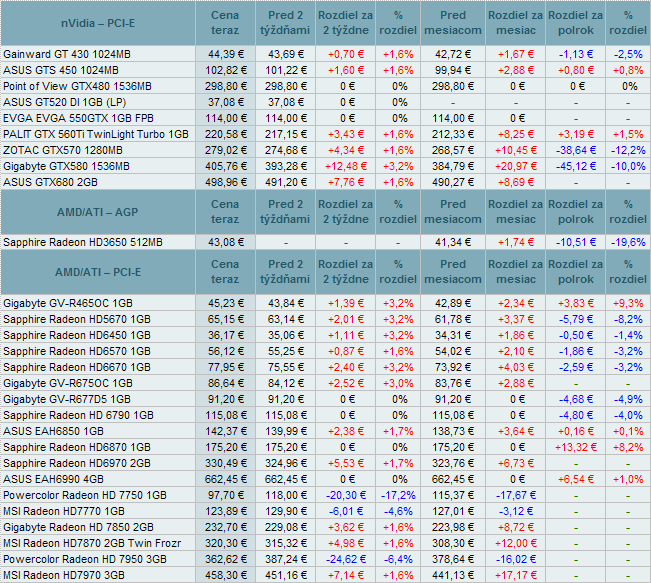Click the -17,2% percentage cell
This screenshot has height=583, width=651.
pos(398,495)
